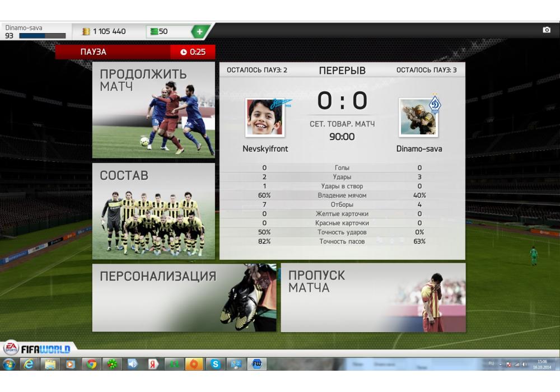
Task: Open the Windows Start menu
Action: (x=9, y=364)
